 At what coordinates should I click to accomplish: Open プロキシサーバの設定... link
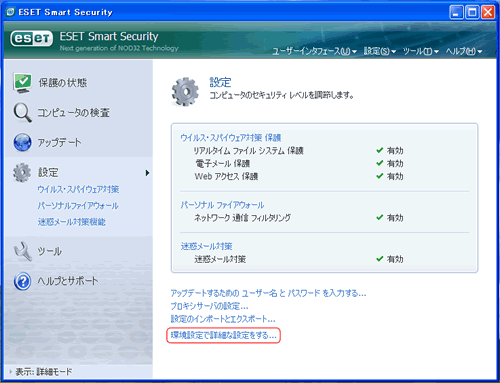[209, 306]
